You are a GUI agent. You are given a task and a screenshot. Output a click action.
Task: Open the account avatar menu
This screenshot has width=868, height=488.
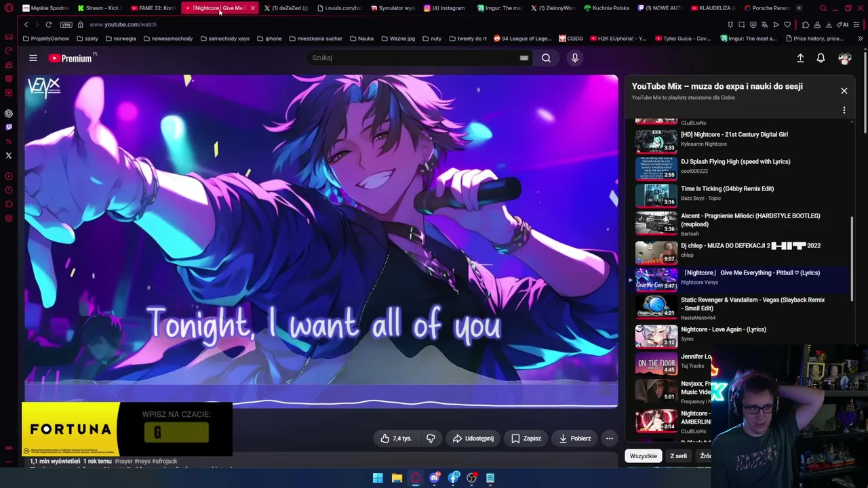pyautogui.click(x=844, y=58)
